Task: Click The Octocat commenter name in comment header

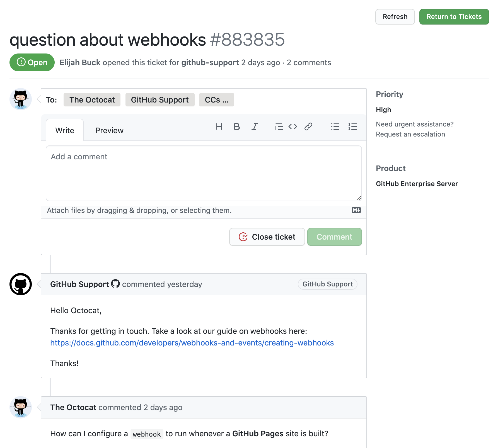Action: click(73, 407)
